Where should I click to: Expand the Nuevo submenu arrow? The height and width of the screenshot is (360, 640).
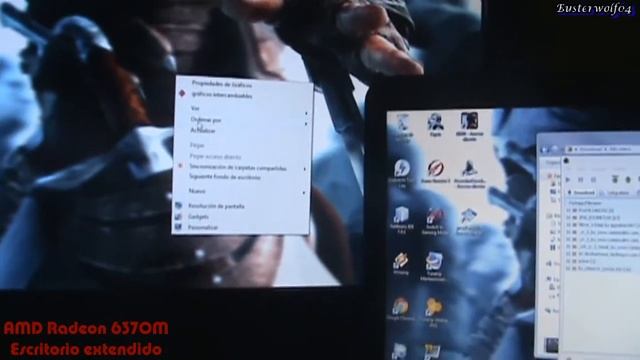[304, 192]
